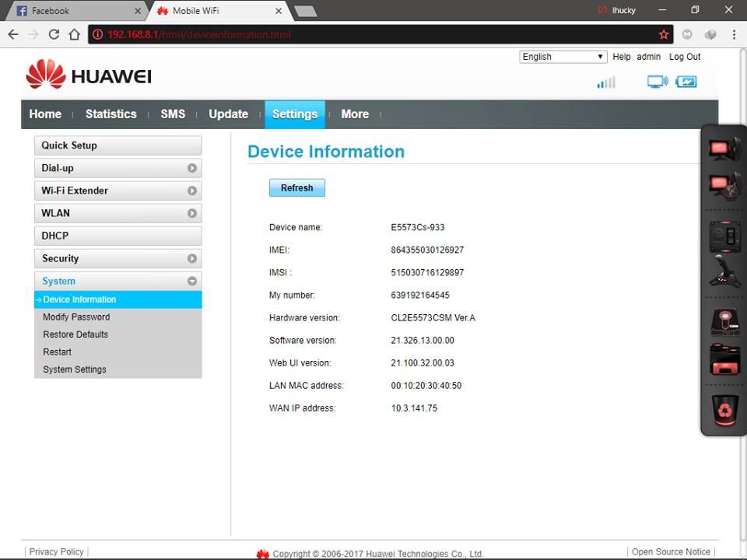Collapse the System section arrow
The image size is (747, 560).
tap(192, 281)
